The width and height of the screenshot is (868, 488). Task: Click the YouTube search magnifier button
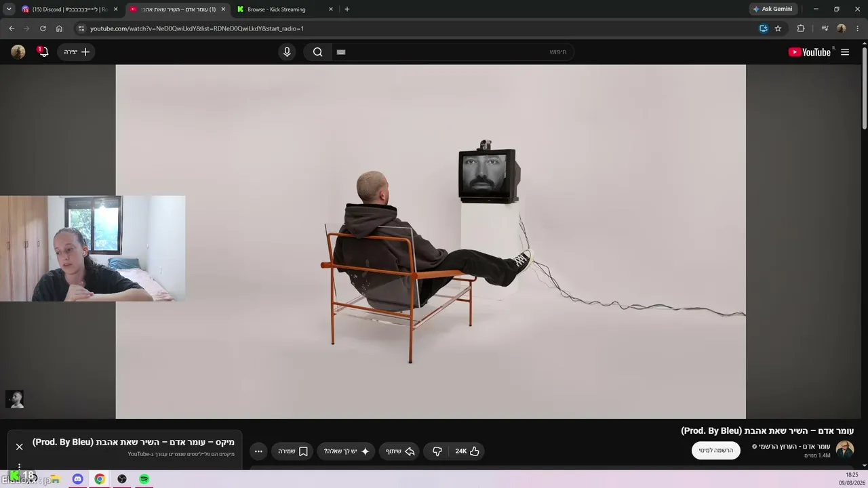[317, 52]
